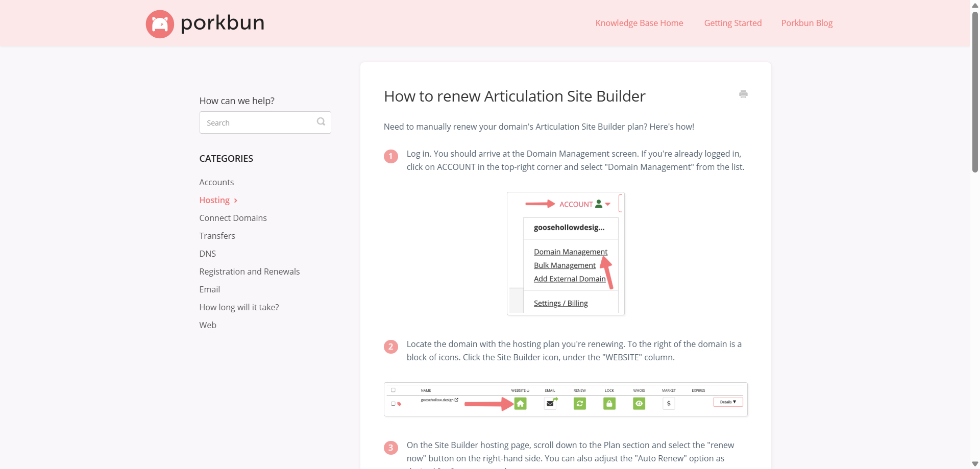Click the CATEGORIES heading
Viewport: 980px width, 469px height.
pyautogui.click(x=226, y=158)
